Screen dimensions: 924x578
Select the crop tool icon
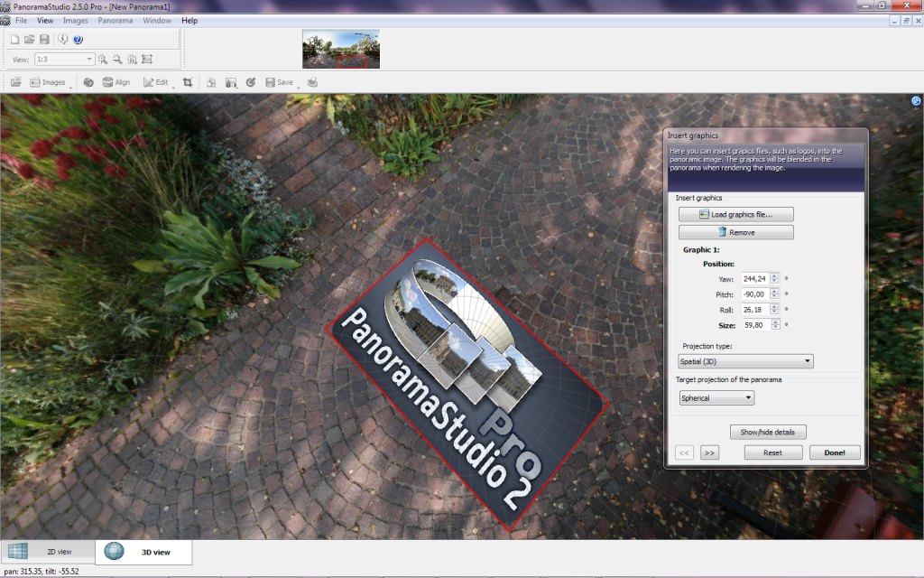tap(188, 82)
